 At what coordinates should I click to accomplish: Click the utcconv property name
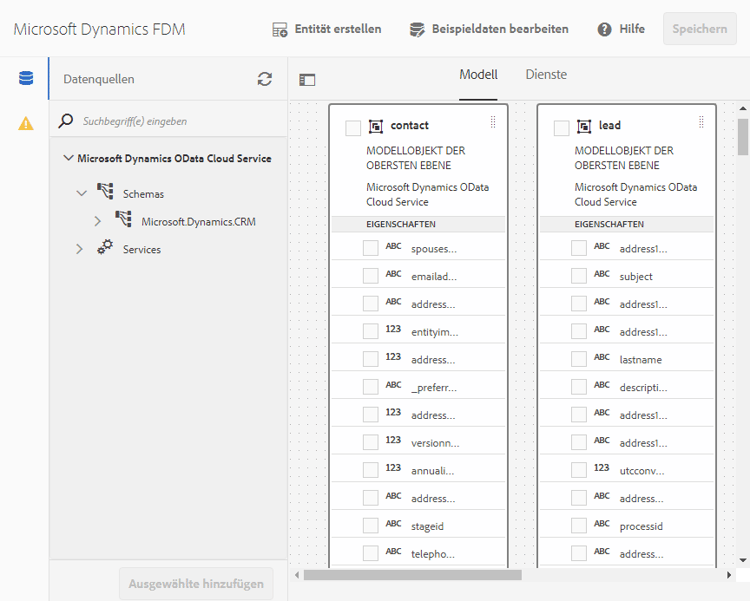coord(642,471)
